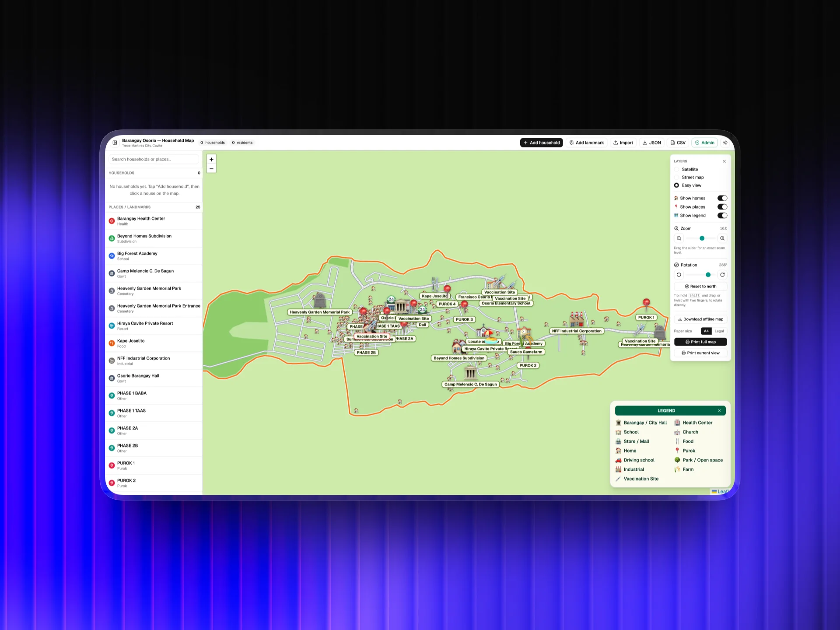This screenshot has width=840, height=630.
Task: Open PUROK 1 list entry
Action: [154, 466]
